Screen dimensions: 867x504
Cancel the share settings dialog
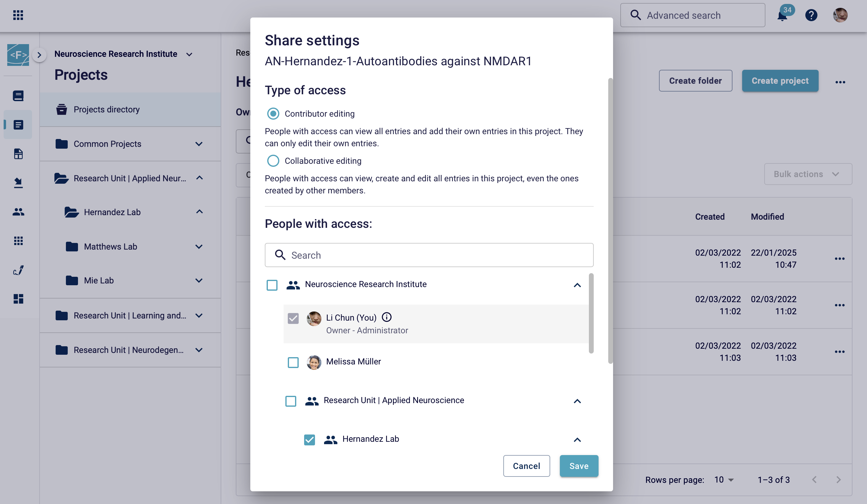pos(526,466)
